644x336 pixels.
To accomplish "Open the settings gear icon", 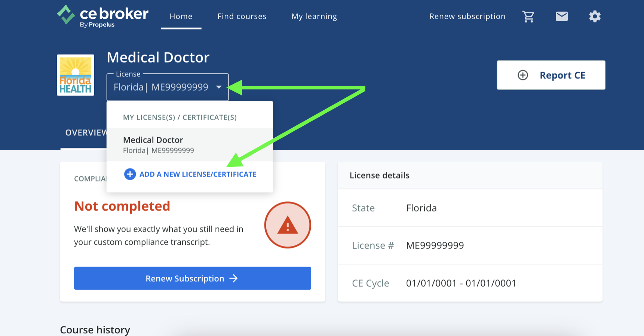I will [x=595, y=16].
